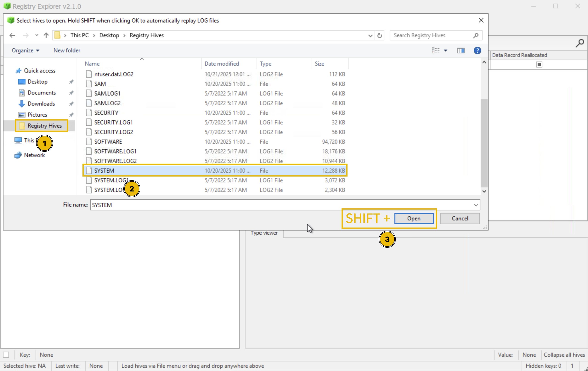This screenshot has width=588, height=371.
Task: Toggle the Data Record Reallocated checkbox
Action: (x=539, y=65)
